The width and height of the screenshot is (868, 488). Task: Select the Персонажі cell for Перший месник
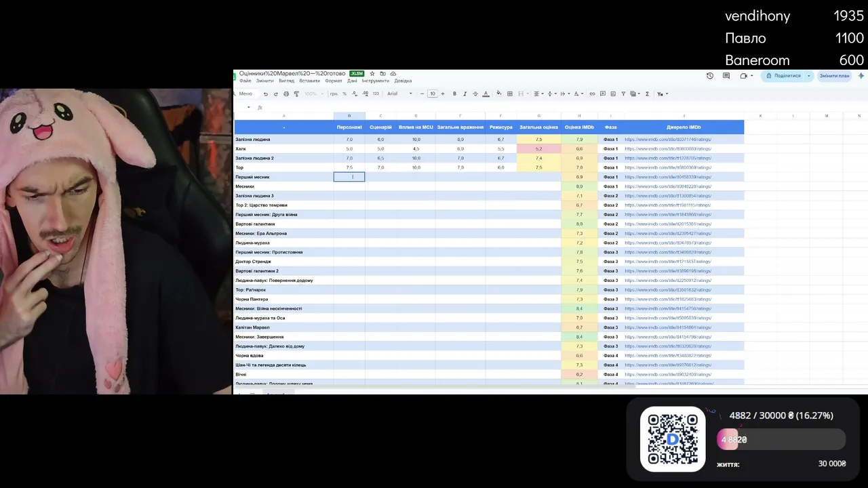pos(349,177)
